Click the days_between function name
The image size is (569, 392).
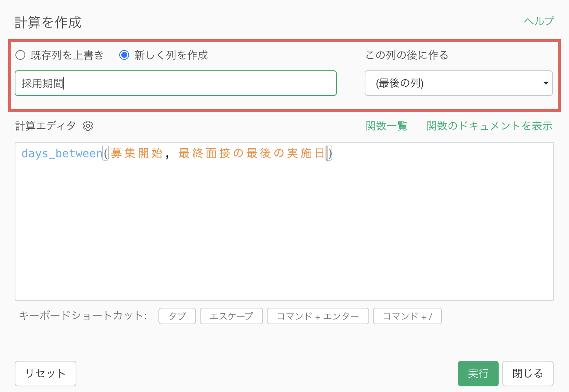point(62,153)
